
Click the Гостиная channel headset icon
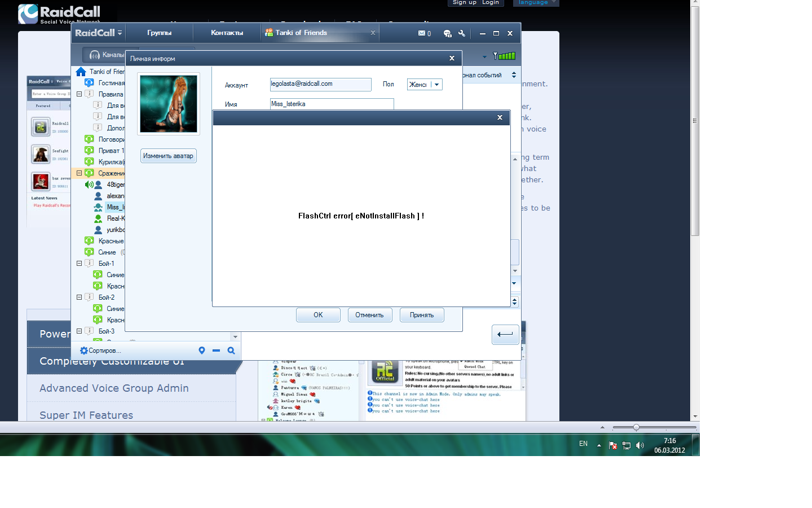[89, 83]
